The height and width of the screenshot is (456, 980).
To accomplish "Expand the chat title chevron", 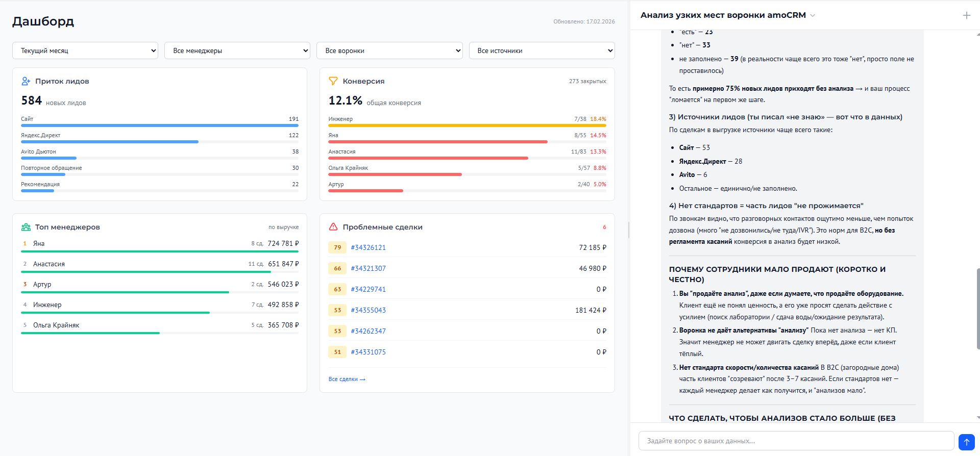I will pyautogui.click(x=813, y=15).
